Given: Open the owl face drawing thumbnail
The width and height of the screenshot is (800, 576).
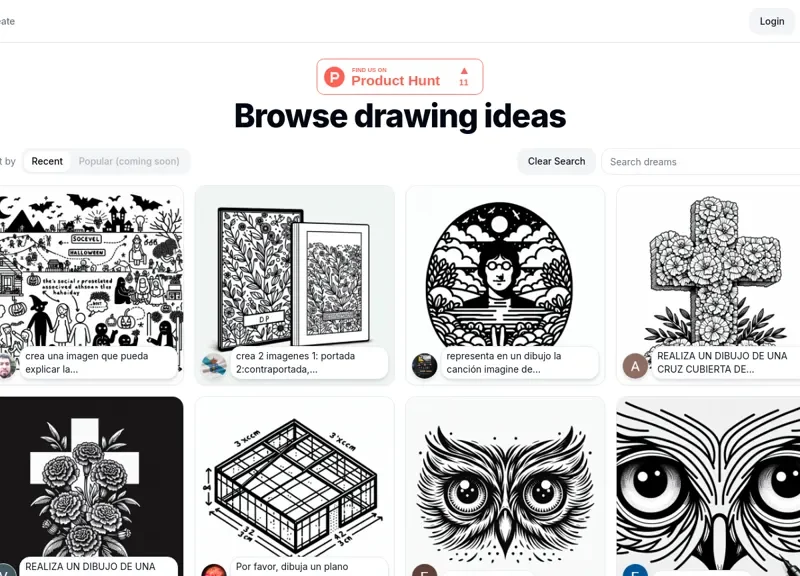Looking at the screenshot, I should coord(505,485).
